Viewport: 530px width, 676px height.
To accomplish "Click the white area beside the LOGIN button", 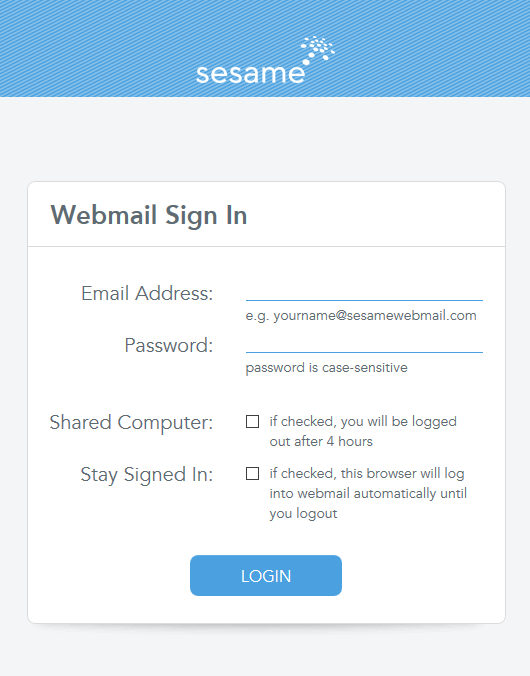I will [423, 576].
